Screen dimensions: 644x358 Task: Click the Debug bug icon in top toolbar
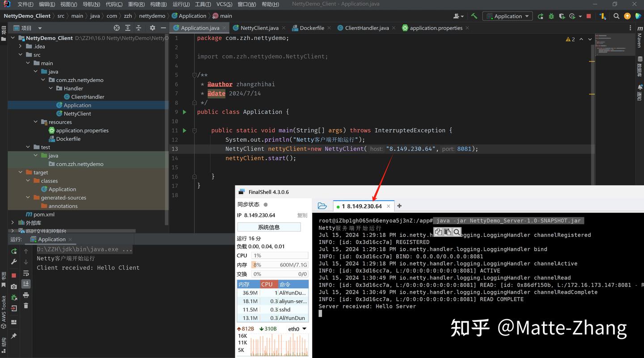click(551, 16)
